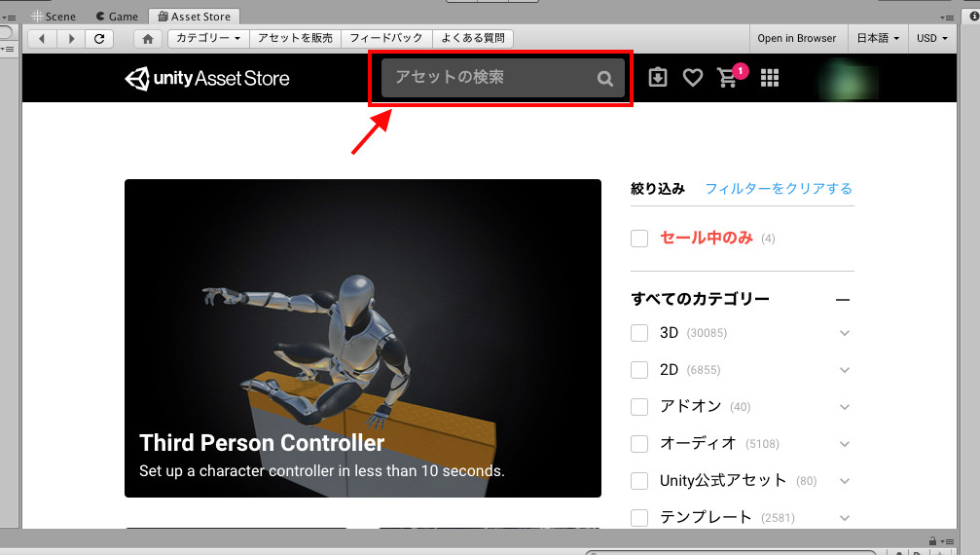Click フィードバック in the toolbar
980x555 pixels.
[x=386, y=38]
